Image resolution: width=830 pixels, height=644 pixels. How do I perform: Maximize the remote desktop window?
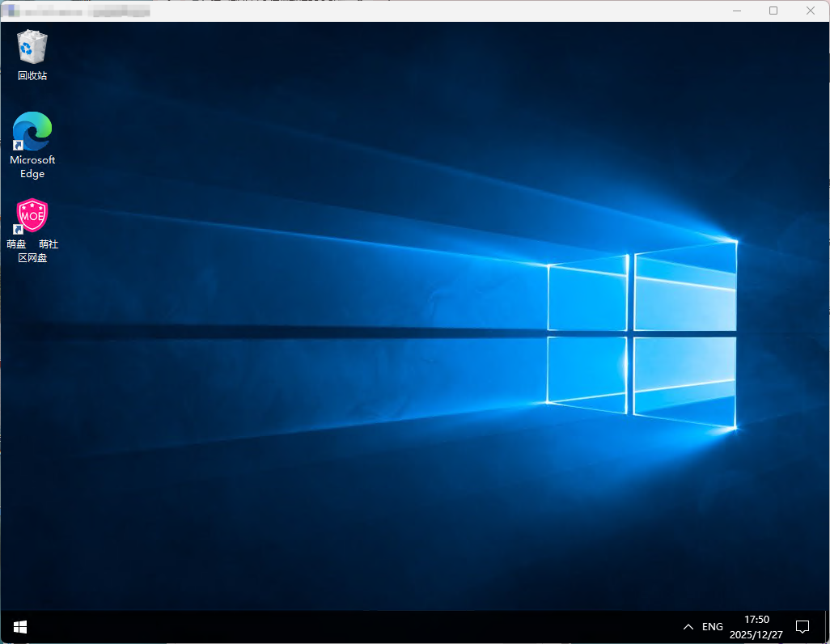tap(773, 11)
